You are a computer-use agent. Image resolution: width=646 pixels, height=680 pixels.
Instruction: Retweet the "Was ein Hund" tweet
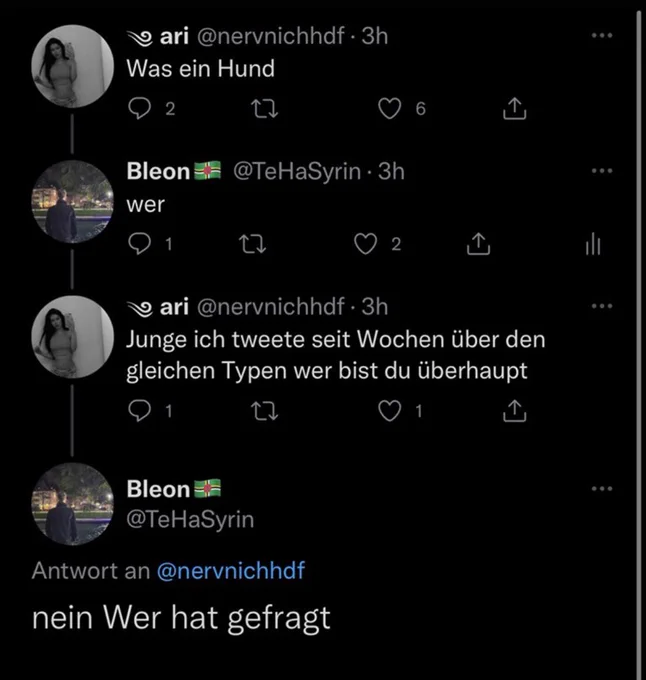(x=265, y=108)
